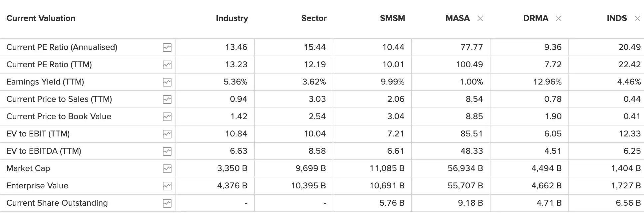Click chart icon for Current Share Outstanding
Viewport: 644px width, 215px height.
pos(167,203)
